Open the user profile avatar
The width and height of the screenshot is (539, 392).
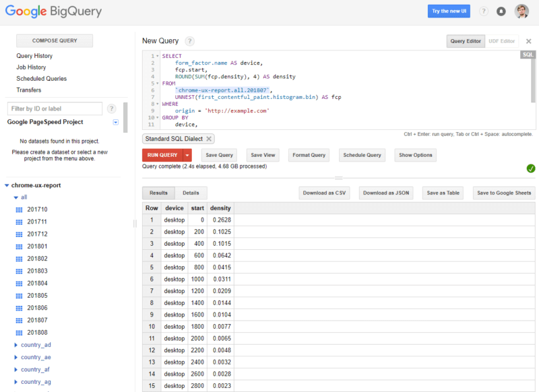pos(521,11)
